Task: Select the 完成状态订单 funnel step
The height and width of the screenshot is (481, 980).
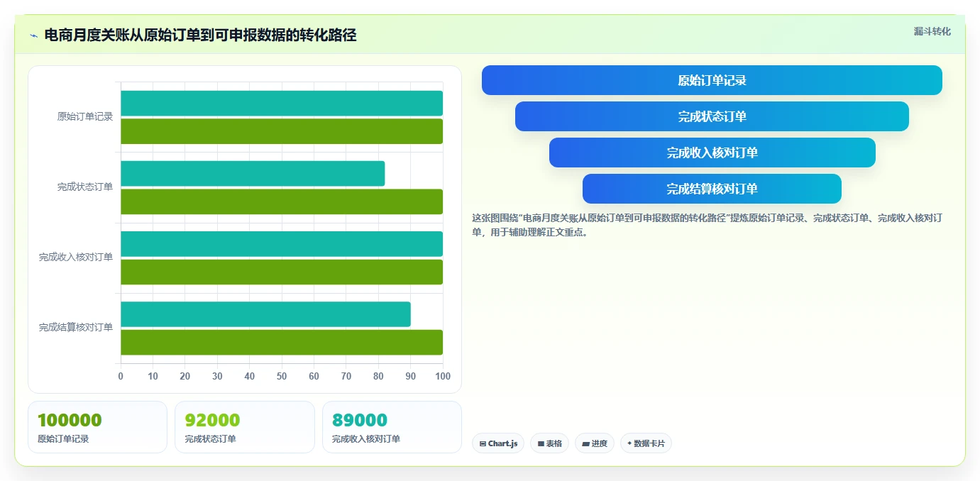Action: click(712, 116)
